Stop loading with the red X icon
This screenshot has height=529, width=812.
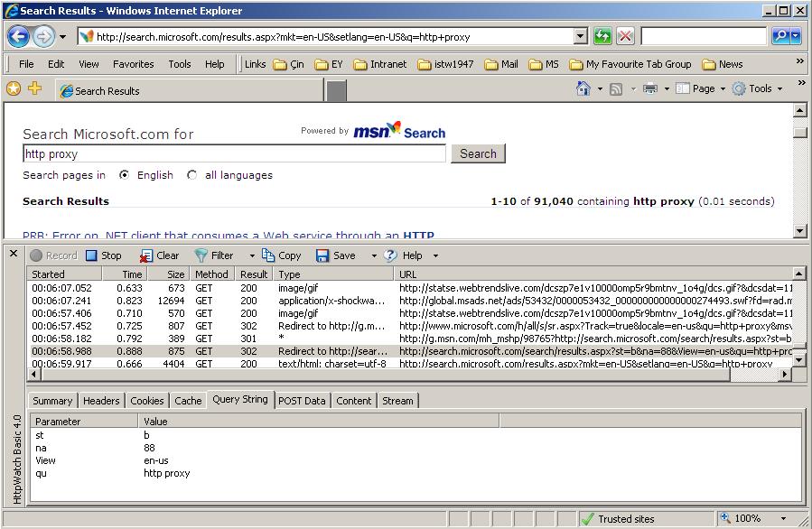(625, 36)
